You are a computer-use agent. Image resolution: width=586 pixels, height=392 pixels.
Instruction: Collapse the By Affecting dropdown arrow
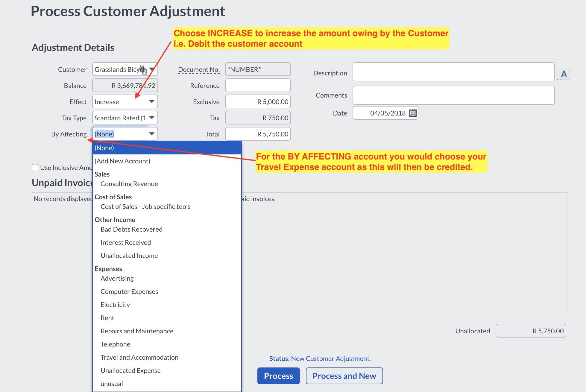click(x=151, y=134)
